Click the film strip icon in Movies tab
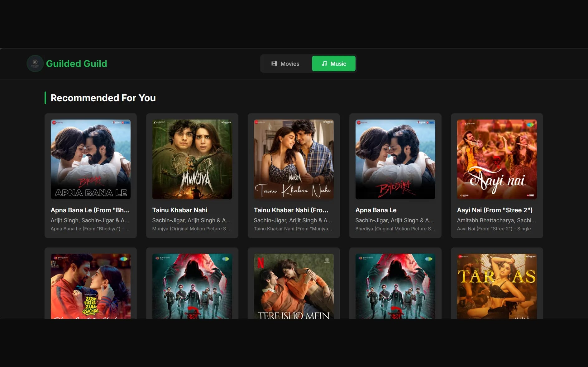The image size is (588, 367). 274,64
